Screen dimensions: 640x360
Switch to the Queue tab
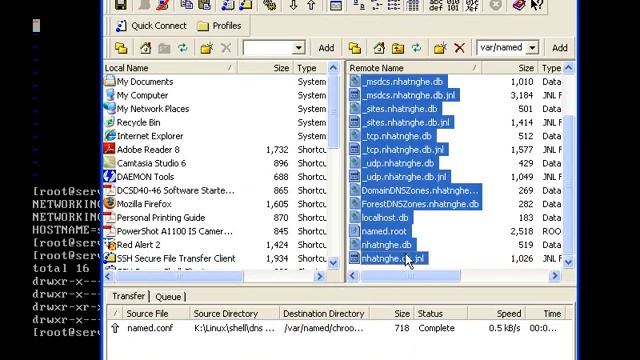point(168,297)
